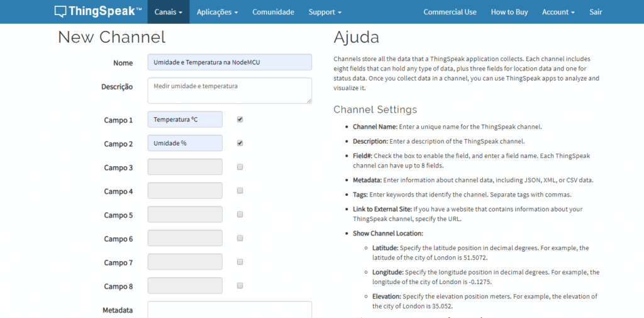This screenshot has height=318, width=644.
Task: Click the Nome input field
Action: [230, 62]
